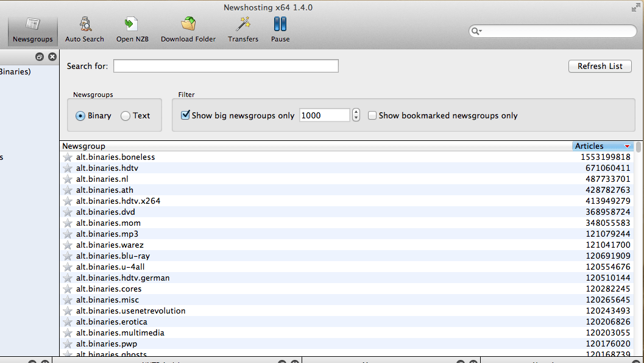Click the magnifier icon in the toolbar search
Image resolution: width=644 pixels, height=363 pixels.
pyautogui.click(x=476, y=31)
